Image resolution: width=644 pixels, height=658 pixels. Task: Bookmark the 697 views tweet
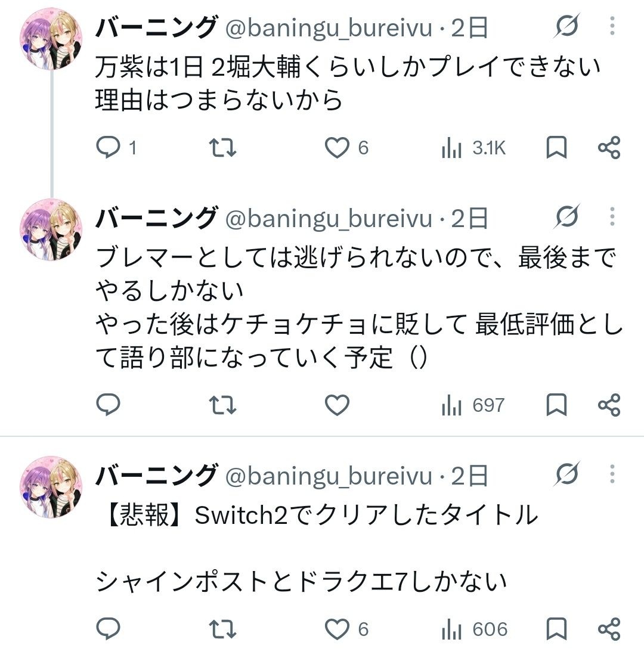[556, 405]
